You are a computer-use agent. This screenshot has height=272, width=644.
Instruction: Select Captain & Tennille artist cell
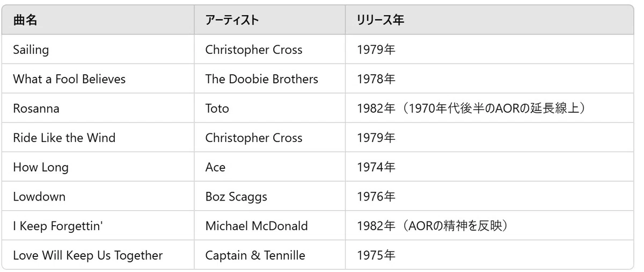270,255
